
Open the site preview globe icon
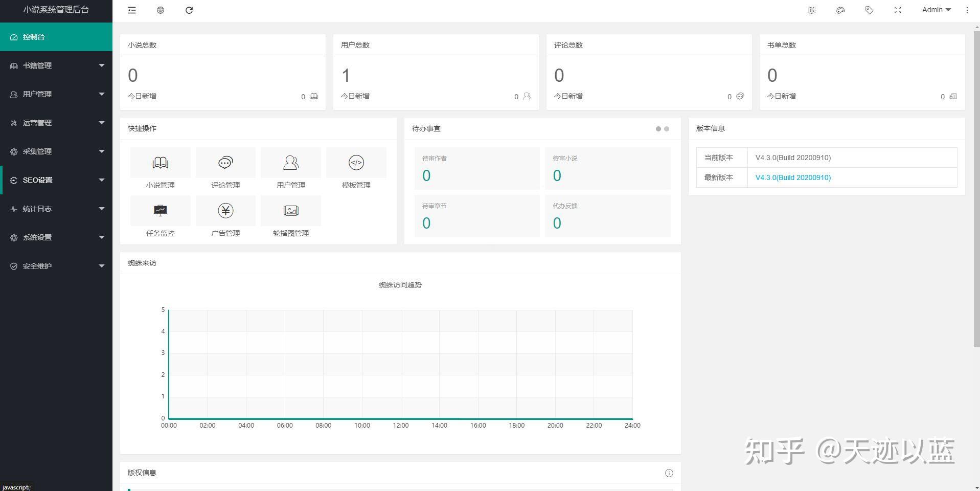click(160, 10)
